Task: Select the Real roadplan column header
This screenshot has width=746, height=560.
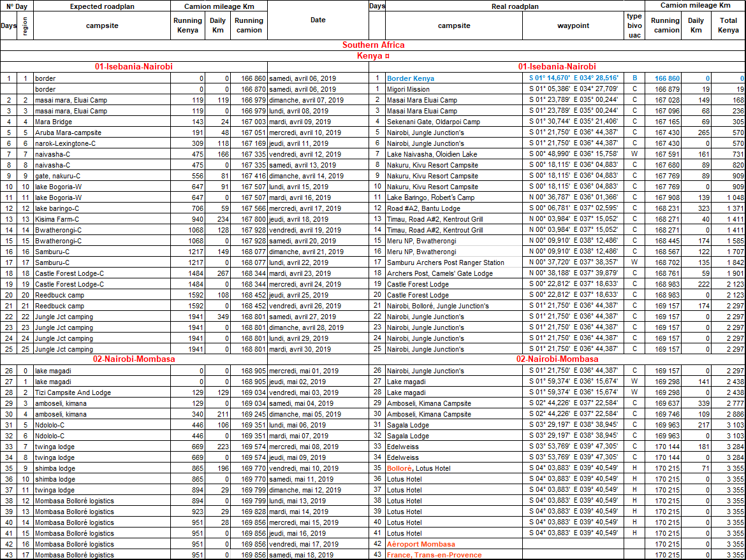Action: (x=515, y=6)
